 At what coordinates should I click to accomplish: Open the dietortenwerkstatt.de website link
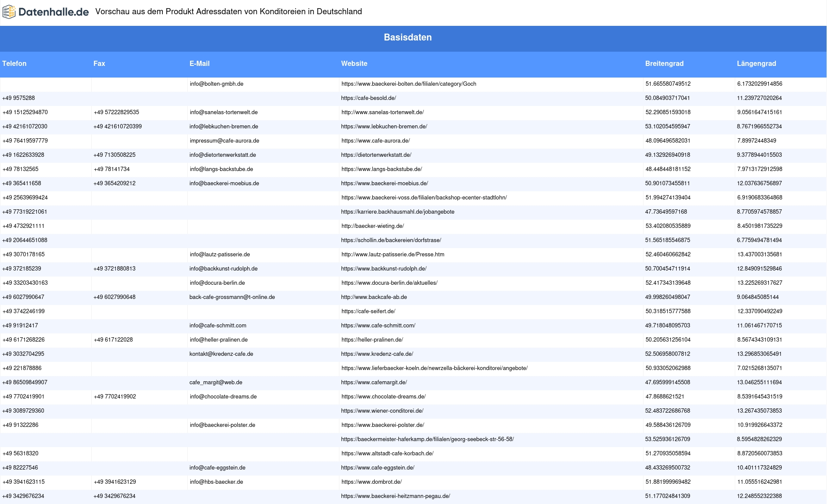(x=376, y=155)
